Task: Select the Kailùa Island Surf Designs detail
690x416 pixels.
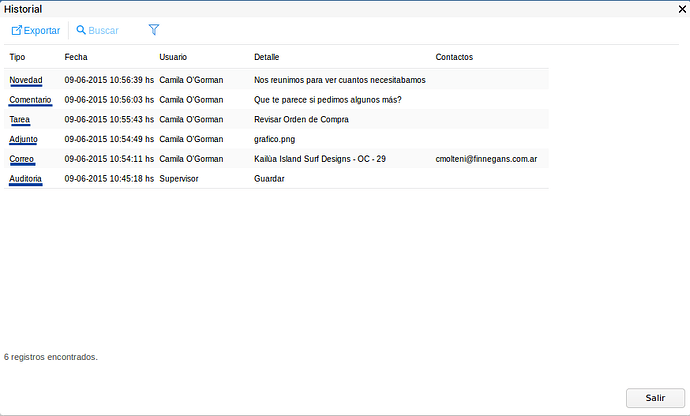Action: tap(320, 159)
